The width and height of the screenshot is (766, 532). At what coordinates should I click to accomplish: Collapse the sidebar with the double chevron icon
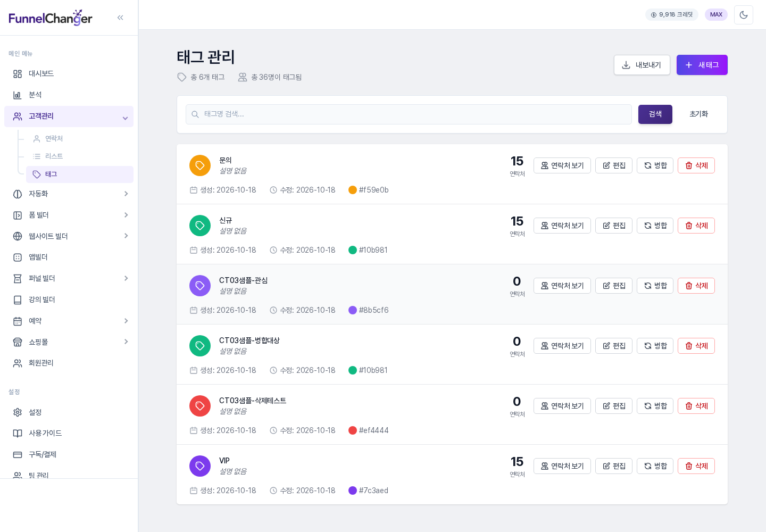coord(120,18)
